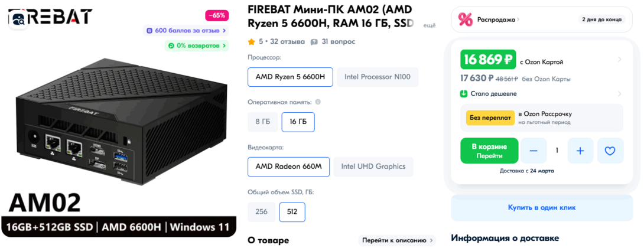Screen dimensions: 644x248
Task: Go to cart via 'В корзине' button
Action: click(x=489, y=151)
